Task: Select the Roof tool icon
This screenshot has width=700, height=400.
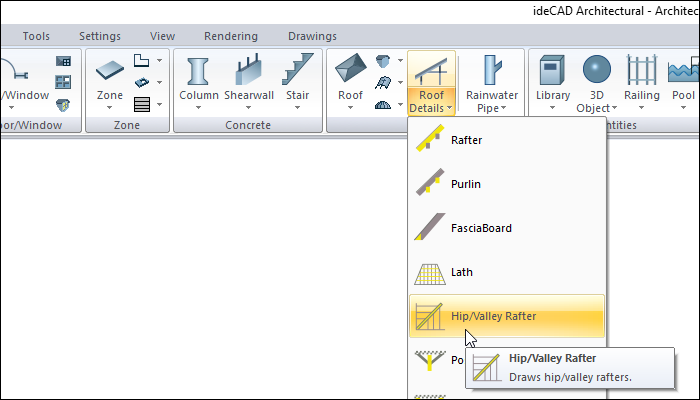Action: tap(350, 72)
